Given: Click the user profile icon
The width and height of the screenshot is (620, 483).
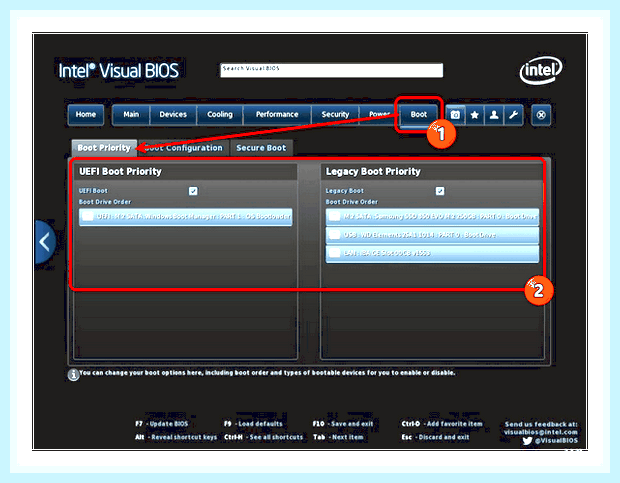Looking at the screenshot, I should point(494,115).
